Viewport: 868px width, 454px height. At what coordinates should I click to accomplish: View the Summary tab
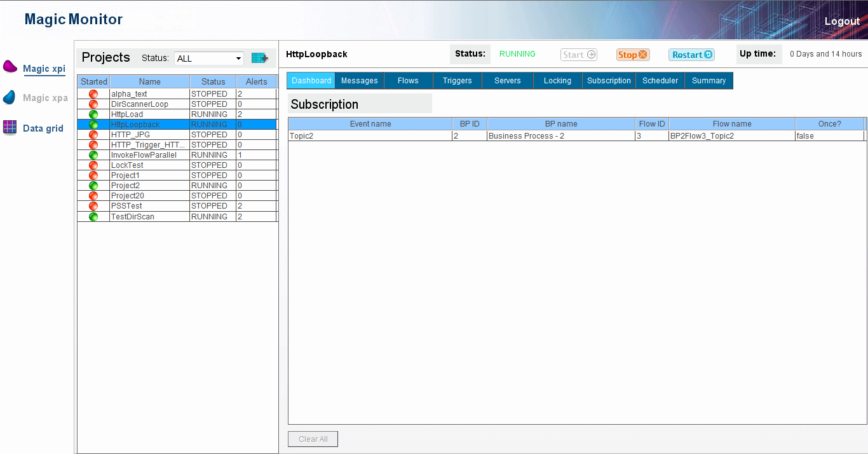point(709,81)
